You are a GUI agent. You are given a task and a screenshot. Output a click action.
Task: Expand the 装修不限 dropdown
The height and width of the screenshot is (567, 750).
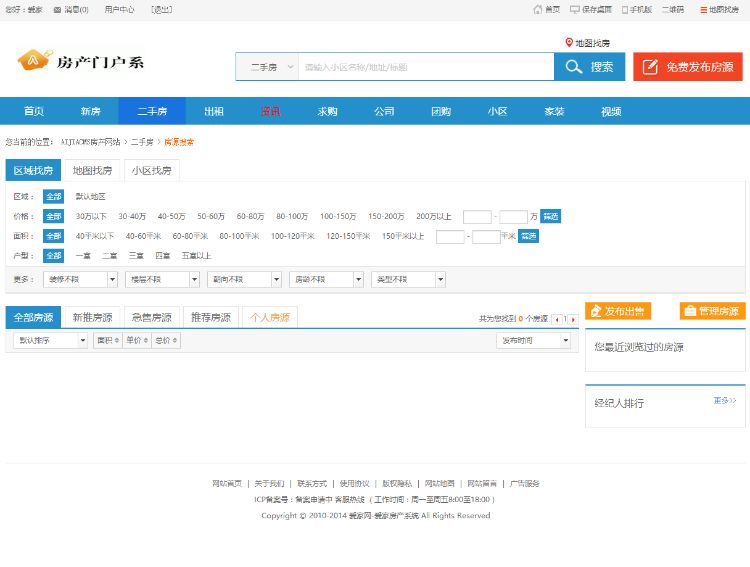tap(81, 279)
